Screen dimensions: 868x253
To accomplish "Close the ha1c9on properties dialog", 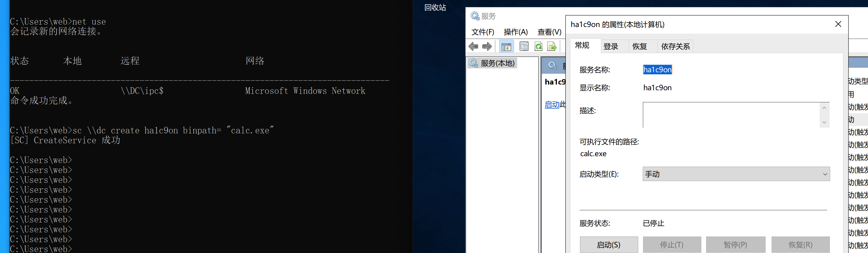I will click(x=838, y=24).
